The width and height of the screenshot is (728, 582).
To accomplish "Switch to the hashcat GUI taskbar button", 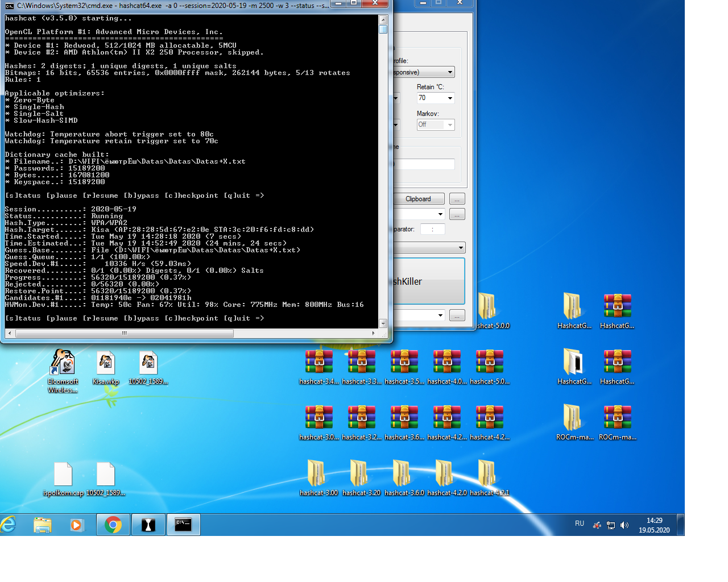I will [148, 525].
